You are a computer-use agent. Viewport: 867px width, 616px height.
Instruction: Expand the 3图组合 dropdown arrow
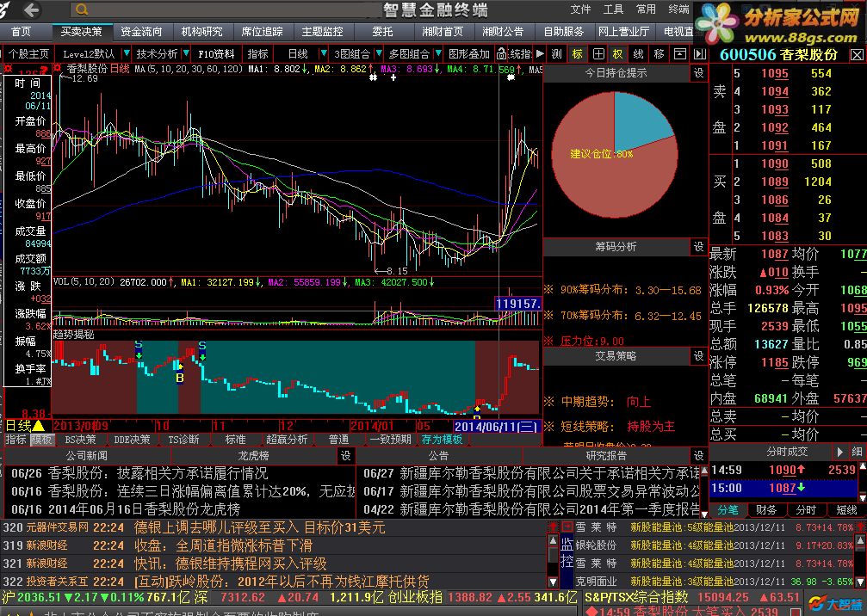(379, 53)
